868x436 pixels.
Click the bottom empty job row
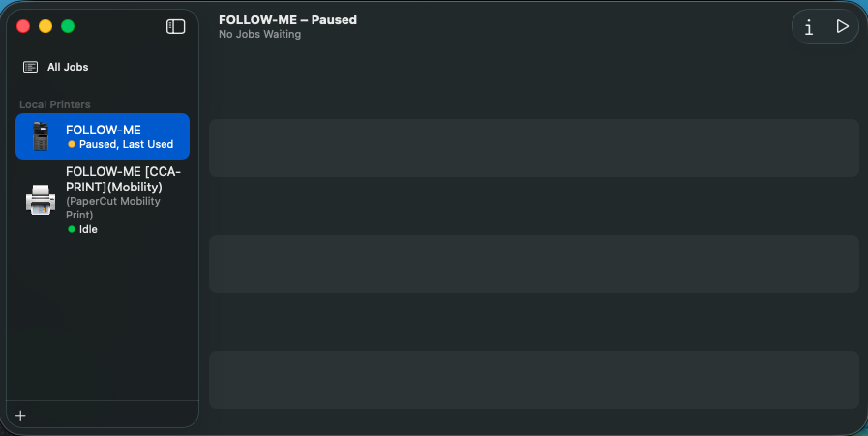tap(533, 380)
